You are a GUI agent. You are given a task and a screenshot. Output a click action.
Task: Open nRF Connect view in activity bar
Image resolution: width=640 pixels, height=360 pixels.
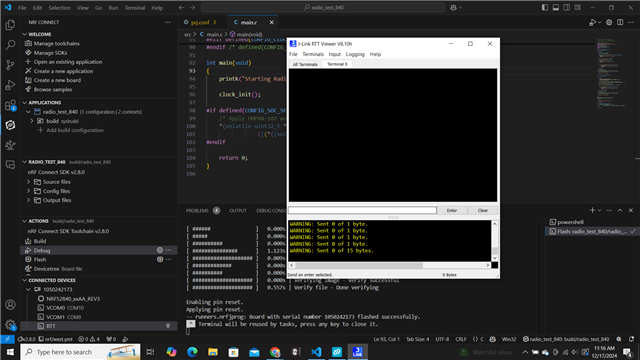click(10, 125)
